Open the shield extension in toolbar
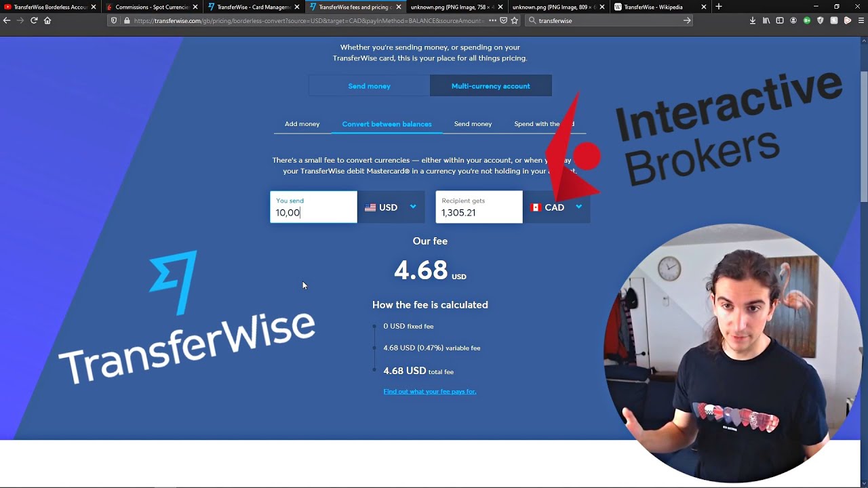 coord(821,20)
